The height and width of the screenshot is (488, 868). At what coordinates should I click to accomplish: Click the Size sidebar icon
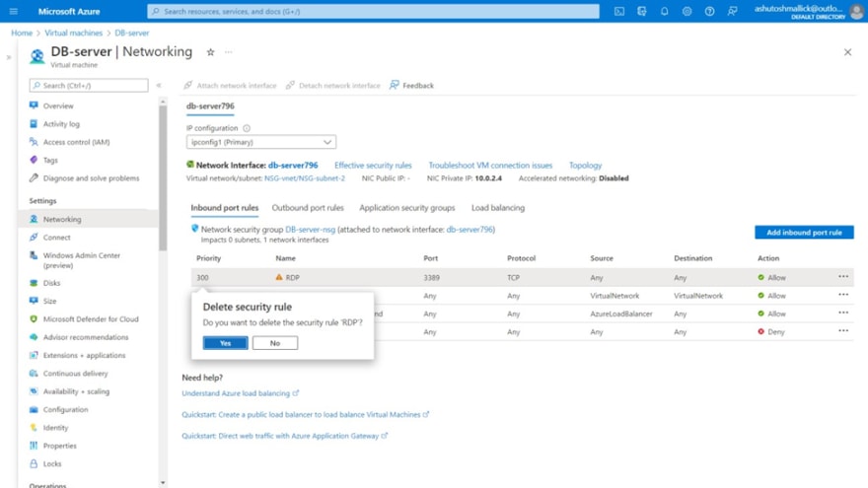34,301
